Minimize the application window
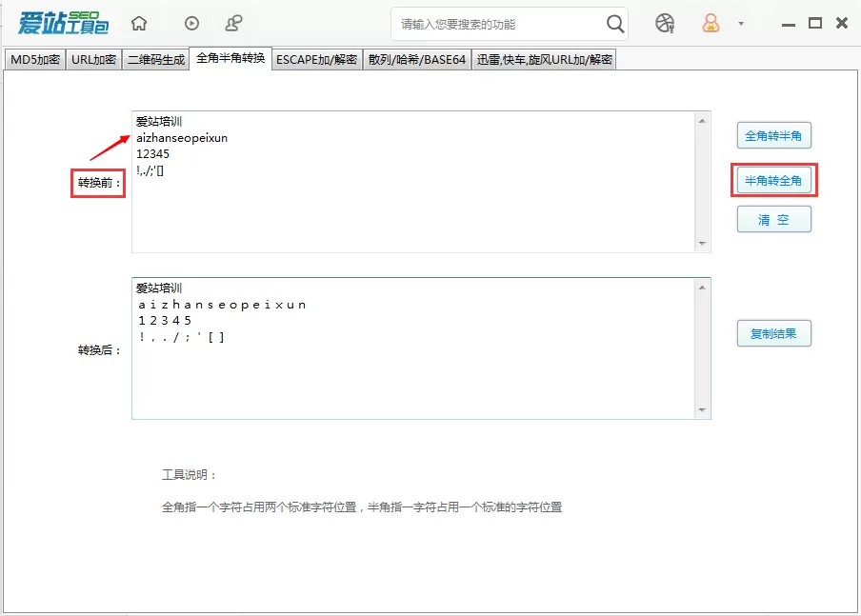861x616 pixels. (x=789, y=25)
